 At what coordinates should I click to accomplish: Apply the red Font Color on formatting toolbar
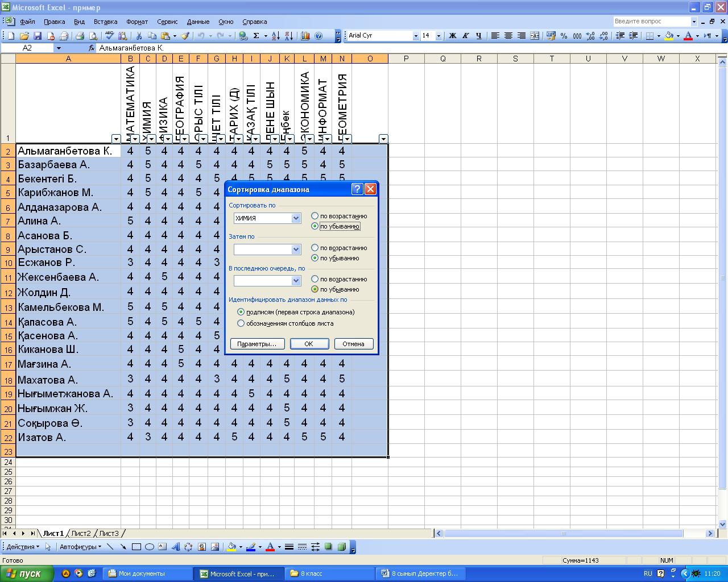tap(688, 36)
